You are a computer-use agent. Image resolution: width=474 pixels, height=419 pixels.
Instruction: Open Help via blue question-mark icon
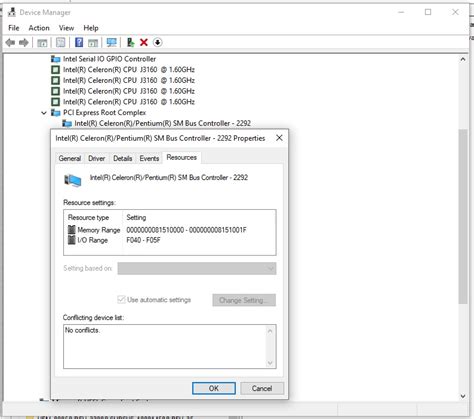click(x=79, y=42)
